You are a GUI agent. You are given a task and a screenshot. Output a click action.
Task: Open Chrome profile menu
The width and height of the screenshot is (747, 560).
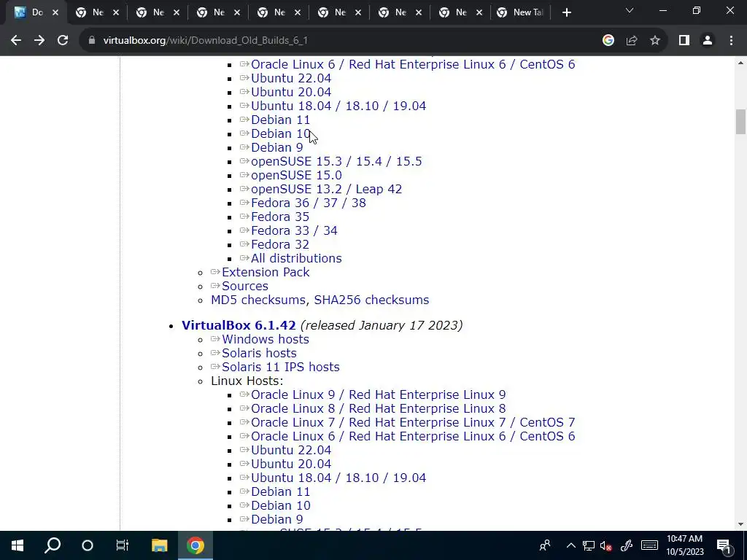point(708,41)
